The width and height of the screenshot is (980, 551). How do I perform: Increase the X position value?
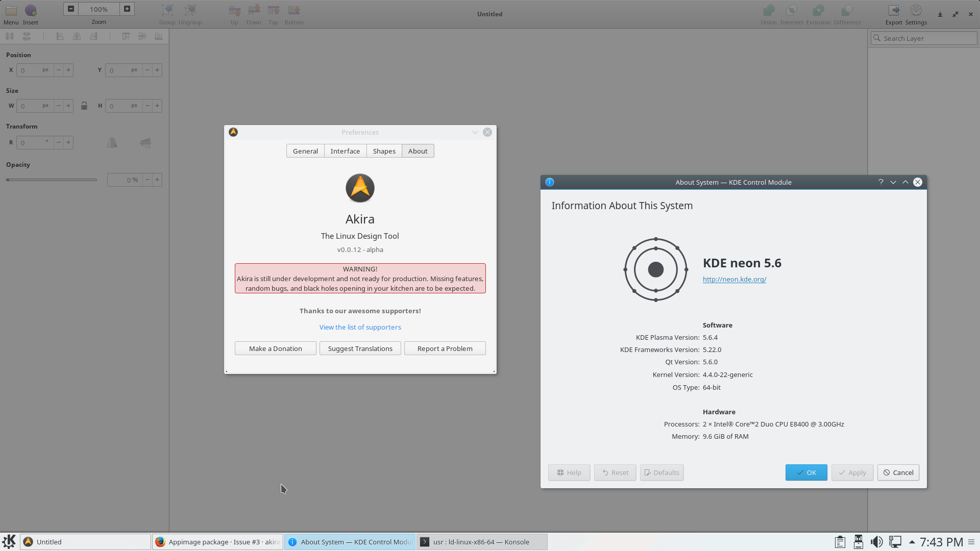[x=68, y=70]
